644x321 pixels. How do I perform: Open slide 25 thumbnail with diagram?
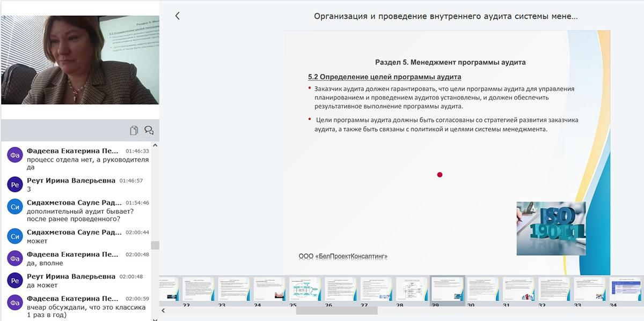(305, 289)
